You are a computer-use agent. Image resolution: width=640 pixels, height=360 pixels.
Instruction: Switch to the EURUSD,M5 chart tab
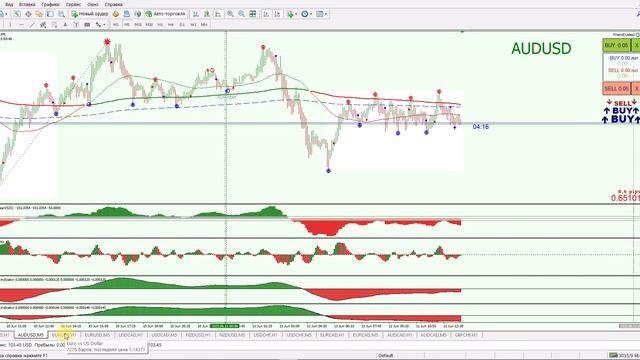(x=97, y=335)
